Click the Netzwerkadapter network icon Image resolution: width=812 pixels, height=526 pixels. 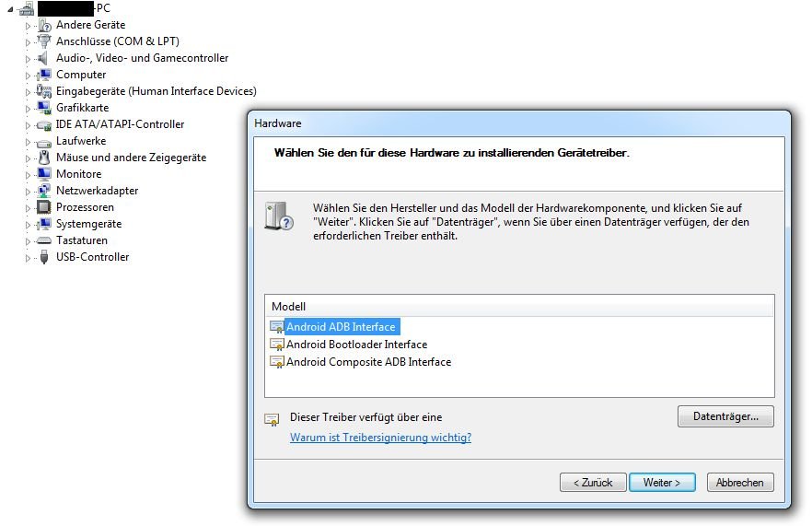pyautogui.click(x=44, y=191)
